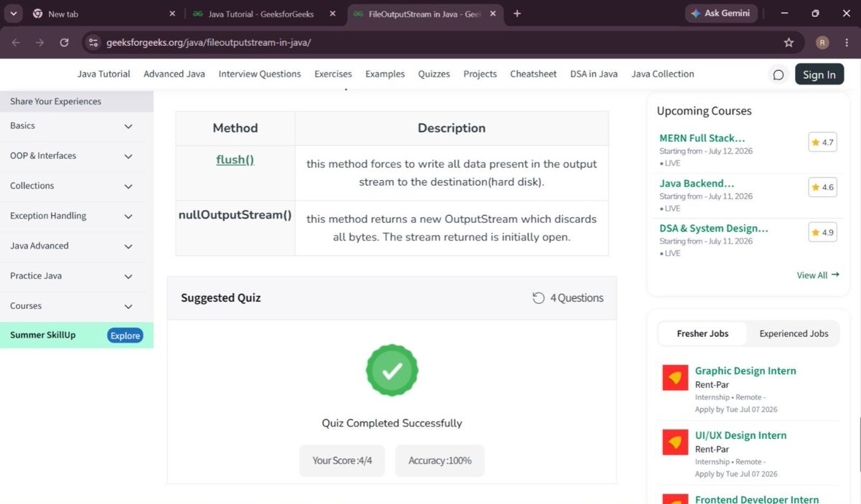Switch to the Experienced Jobs tab
The width and height of the screenshot is (861, 504).
(794, 333)
